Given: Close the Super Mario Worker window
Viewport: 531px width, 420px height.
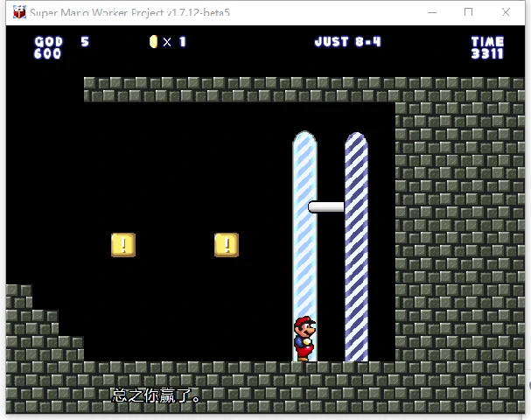Looking at the screenshot, I should click(x=506, y=12).
